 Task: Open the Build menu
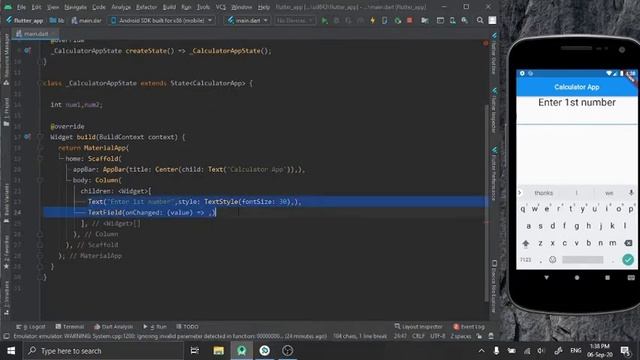coord(169,7)
